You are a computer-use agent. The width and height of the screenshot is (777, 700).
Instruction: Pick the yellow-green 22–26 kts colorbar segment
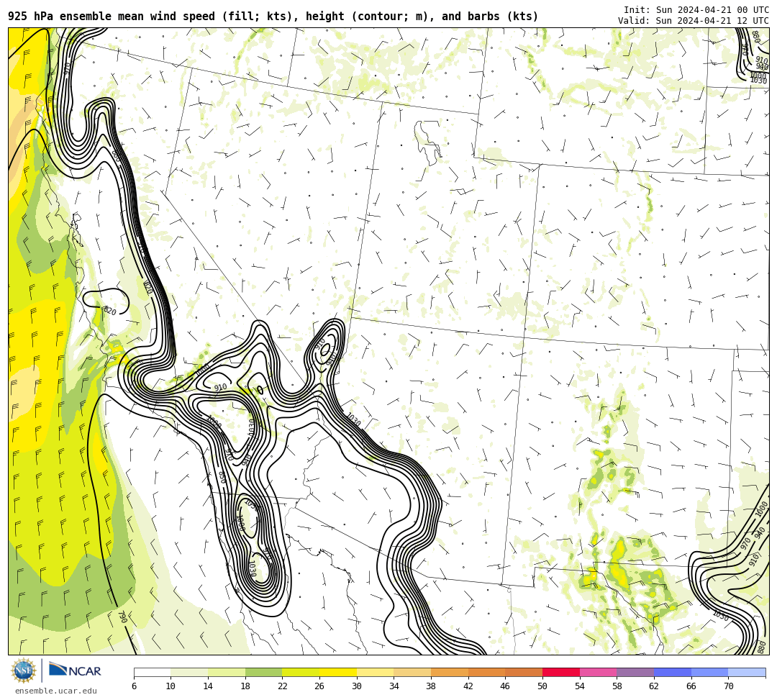tap(301, 672)
